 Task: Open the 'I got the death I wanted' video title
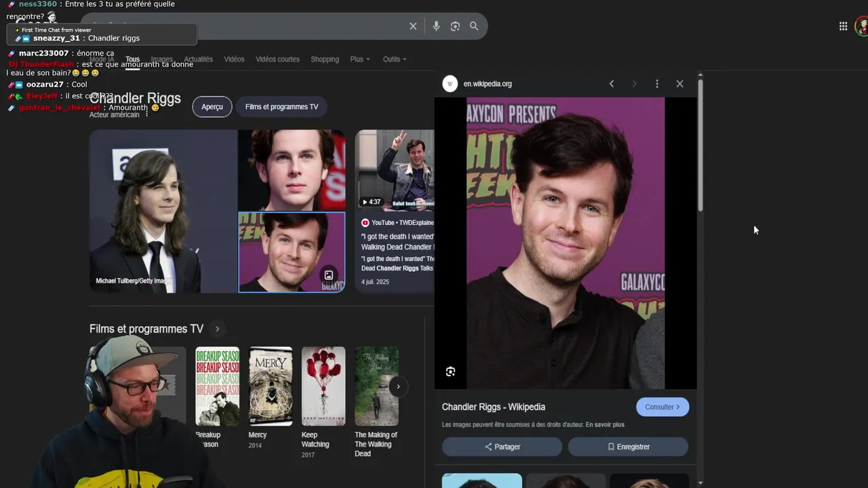[x=398, y=242]
